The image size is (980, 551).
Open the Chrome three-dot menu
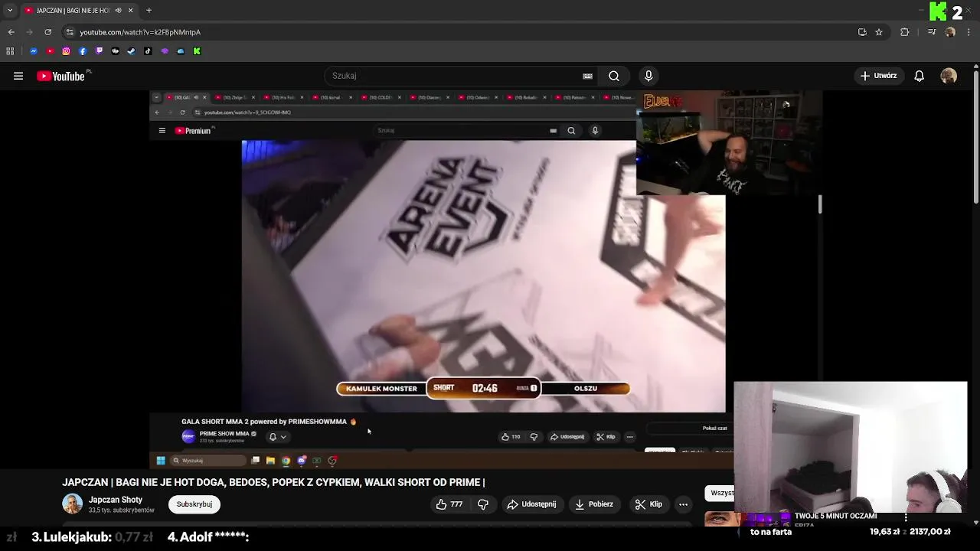pos(969,32)
